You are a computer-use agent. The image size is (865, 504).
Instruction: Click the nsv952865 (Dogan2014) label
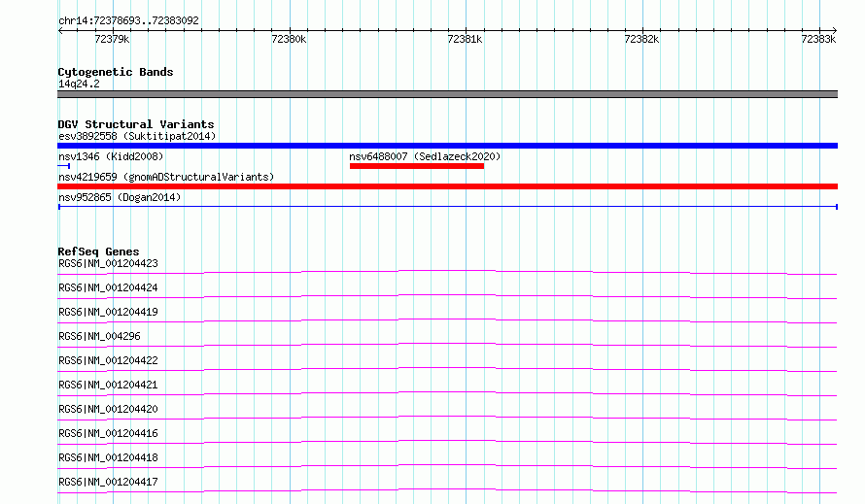(x=120, y=197)
